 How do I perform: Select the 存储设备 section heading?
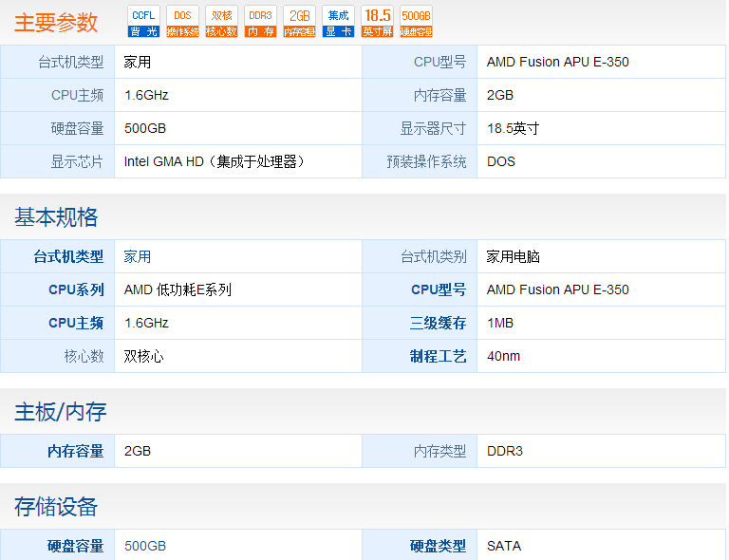coord(56,507)
